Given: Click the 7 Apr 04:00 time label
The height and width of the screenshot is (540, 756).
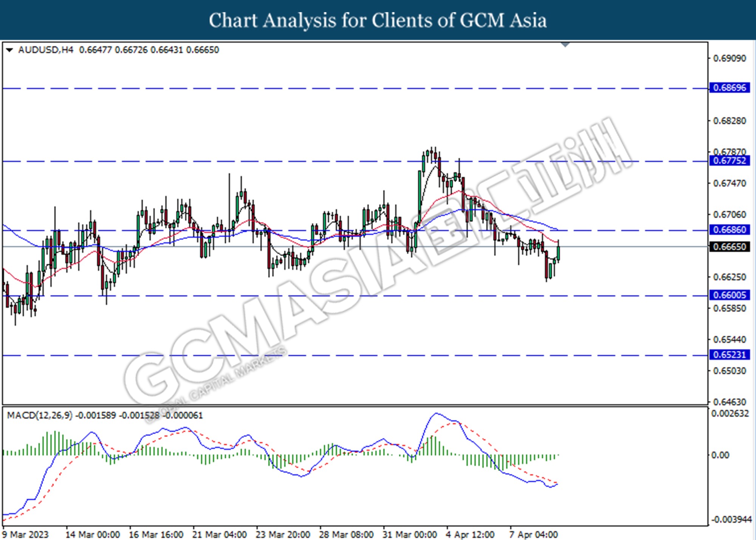Looking at the screenshot, I should click(x=533, y=534).
